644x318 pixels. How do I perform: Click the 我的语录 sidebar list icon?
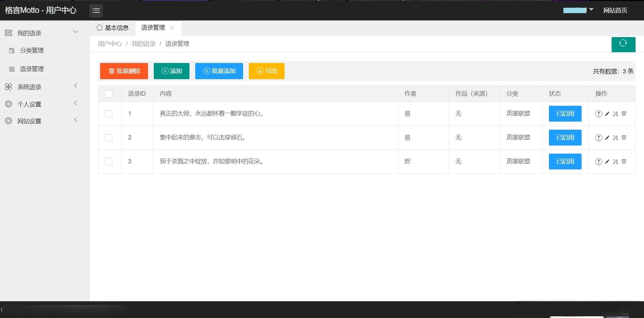pyautogui.click(x=8, y=33)
